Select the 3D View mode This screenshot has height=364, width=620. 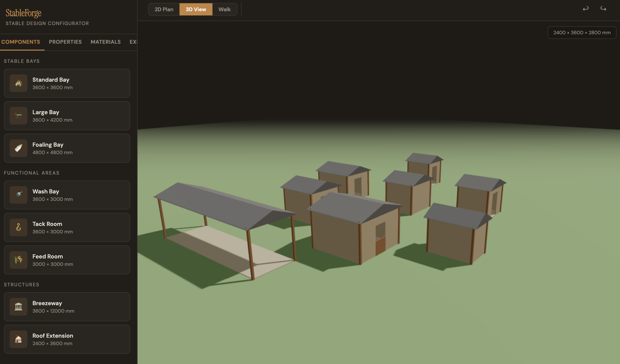click(x=196, y=9)
